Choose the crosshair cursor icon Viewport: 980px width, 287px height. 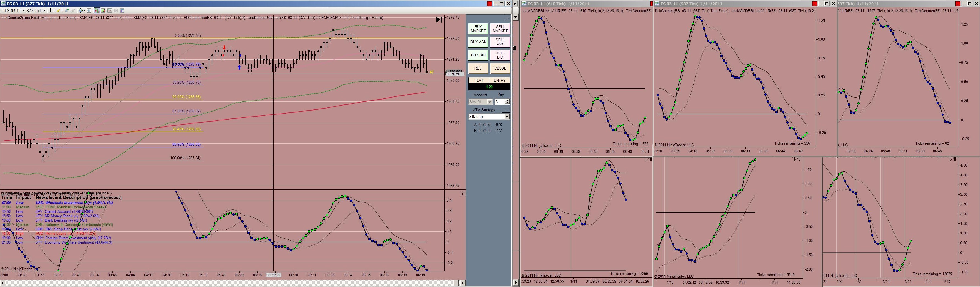coord(81,11)
